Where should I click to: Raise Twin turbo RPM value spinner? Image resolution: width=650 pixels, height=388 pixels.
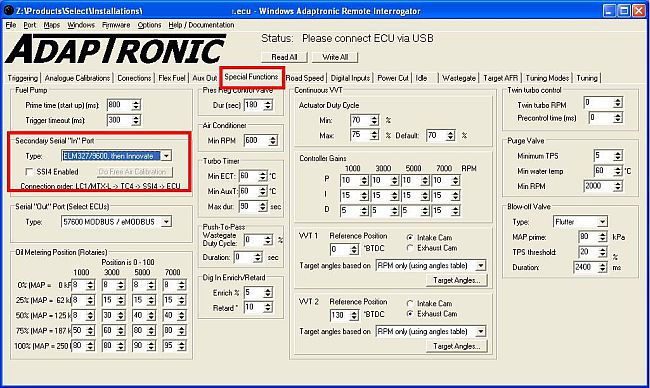coord(618,100)
